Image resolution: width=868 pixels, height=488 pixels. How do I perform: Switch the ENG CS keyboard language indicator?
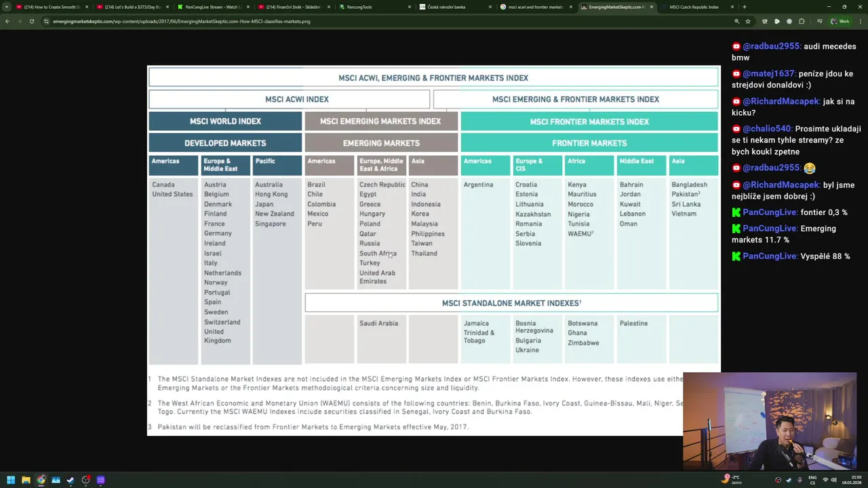[812, 480]
